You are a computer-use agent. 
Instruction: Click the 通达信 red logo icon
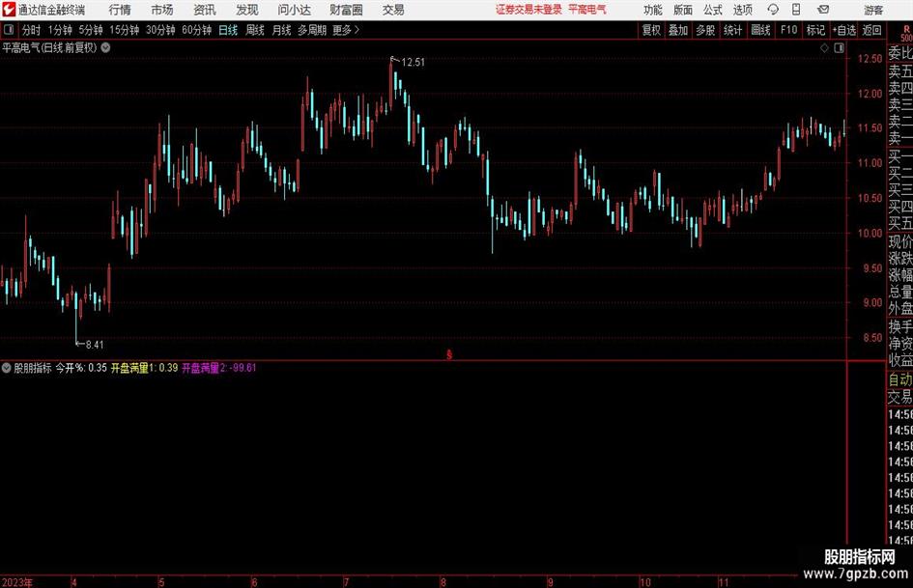pos(9,10)
